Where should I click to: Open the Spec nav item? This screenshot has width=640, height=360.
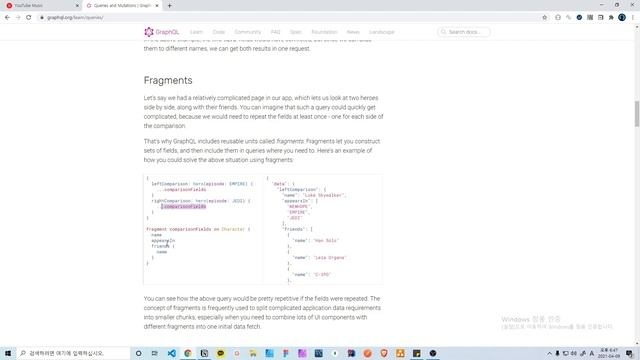point(296,32)
